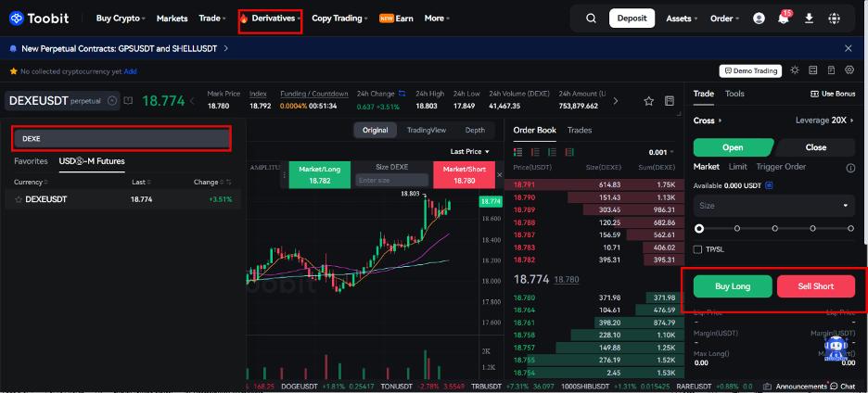Open the More dropdown menu
Screen dimensions: 868x393
pyautogui.click(x=437, y=19)
